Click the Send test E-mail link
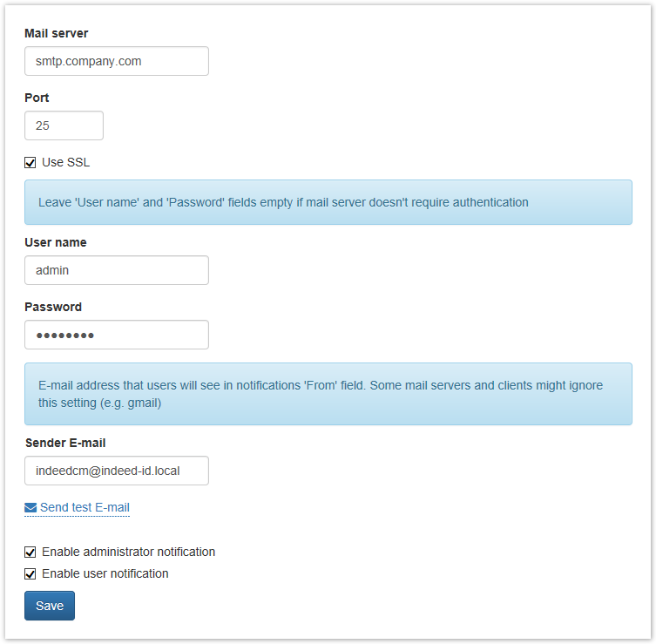Screen dimensions: 656x644 (x=85, y=508)
